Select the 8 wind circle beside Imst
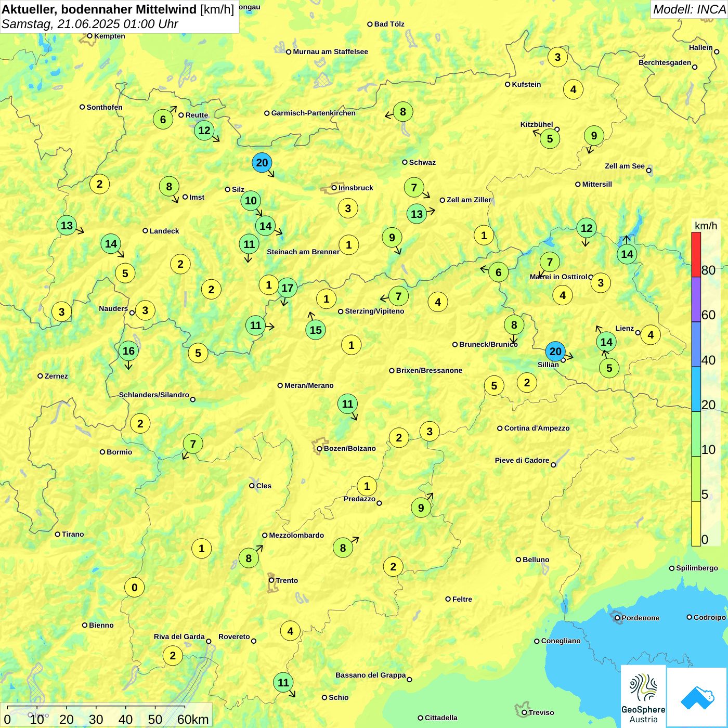728x728 pixels. coord(169,187)
